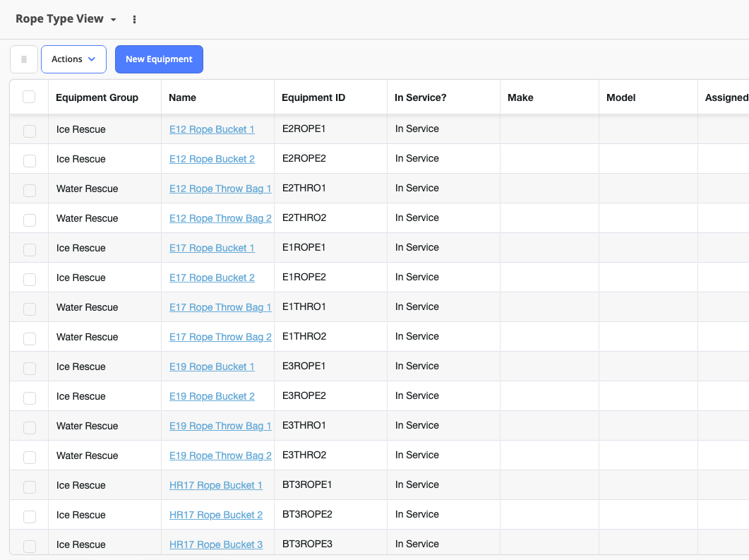Check the E19 Rope Throw Bag 2 row
Image resolution: width=749 pixels, height=560 pixels.
tap(30, 457)
